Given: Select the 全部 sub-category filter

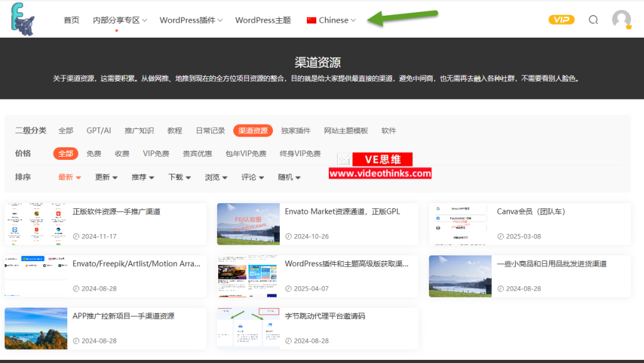Looking at the screenshot, I should 65,131.
